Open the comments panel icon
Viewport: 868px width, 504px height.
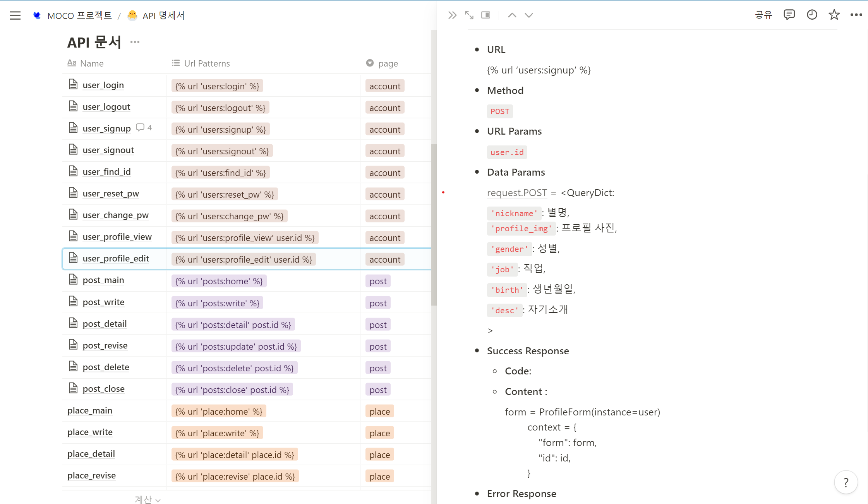click(x=789, y=15)
